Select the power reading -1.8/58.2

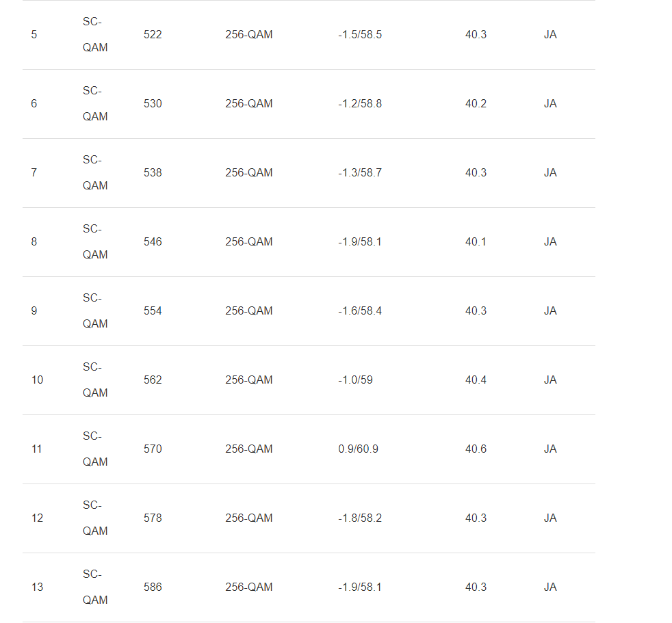point(359,518)
